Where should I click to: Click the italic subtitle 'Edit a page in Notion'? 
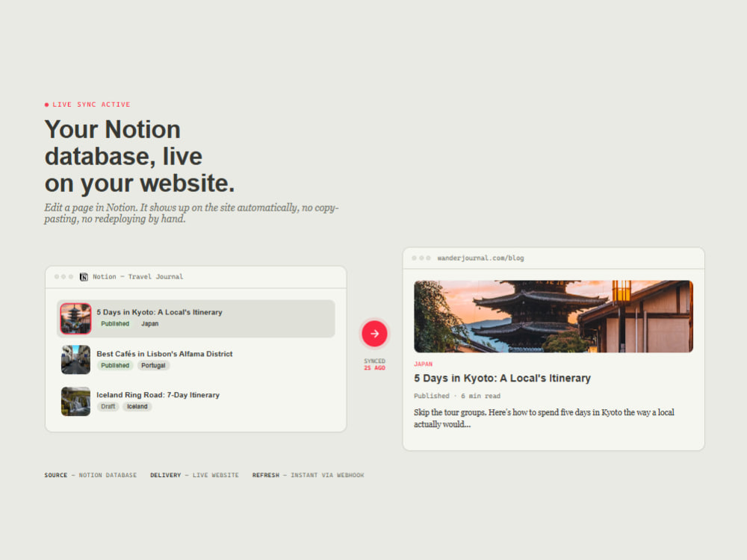coord(191,214)
